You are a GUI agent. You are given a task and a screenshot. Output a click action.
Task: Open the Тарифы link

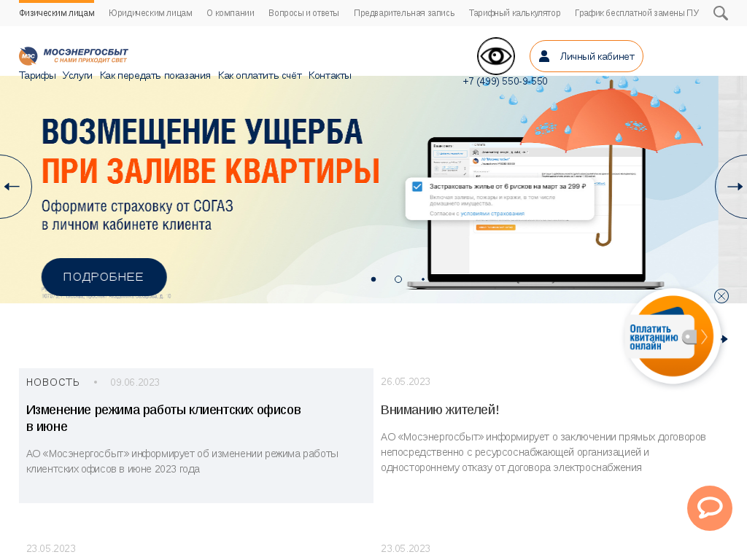38,75
